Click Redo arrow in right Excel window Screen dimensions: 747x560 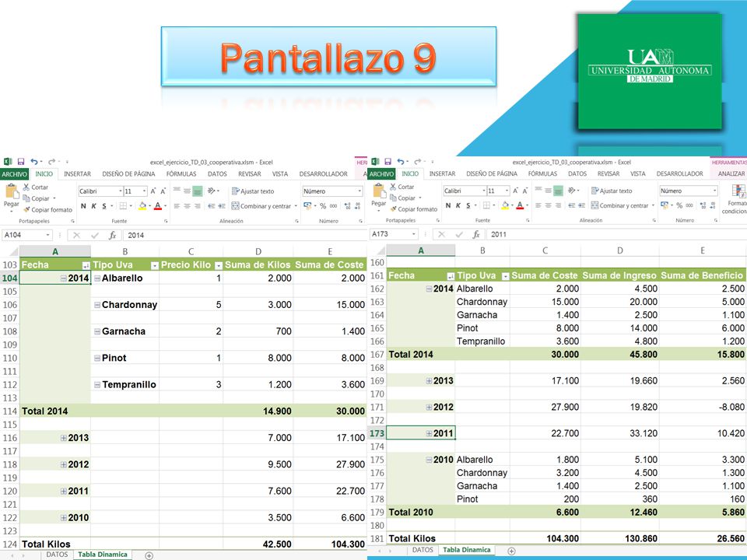click(417, 162)
